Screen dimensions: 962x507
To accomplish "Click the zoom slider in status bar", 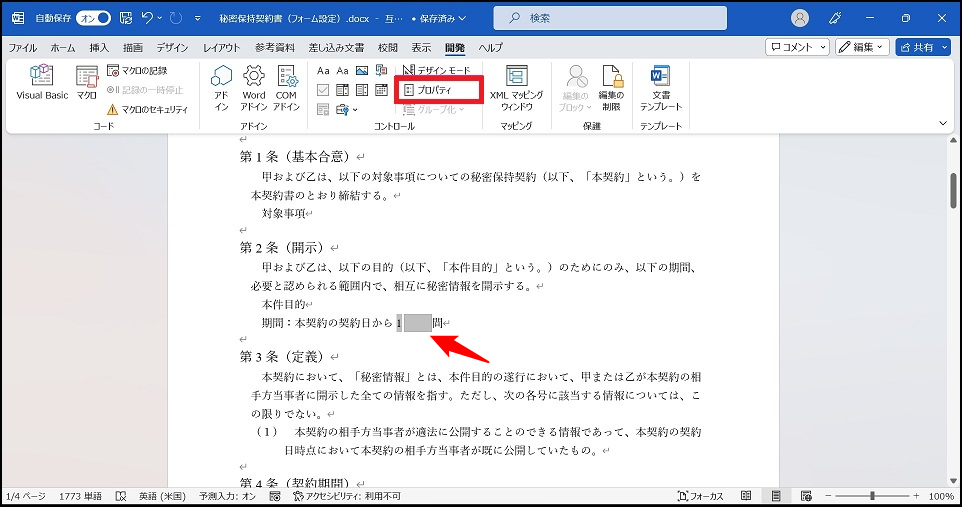I will [872, 496].
